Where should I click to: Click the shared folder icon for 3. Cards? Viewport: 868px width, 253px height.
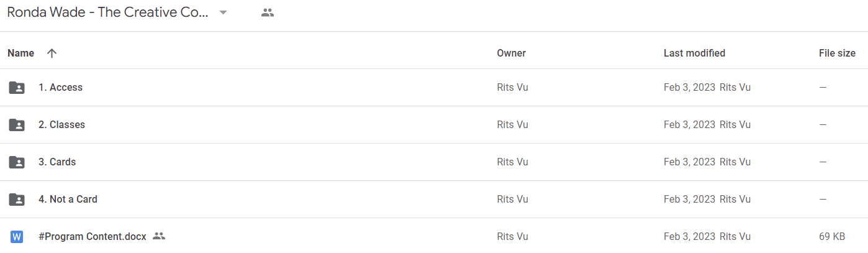pos(17,162)
